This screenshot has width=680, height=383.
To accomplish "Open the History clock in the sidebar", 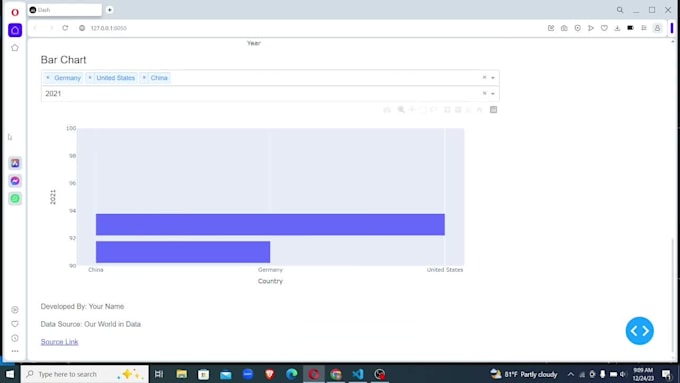I will coord(15,338).
